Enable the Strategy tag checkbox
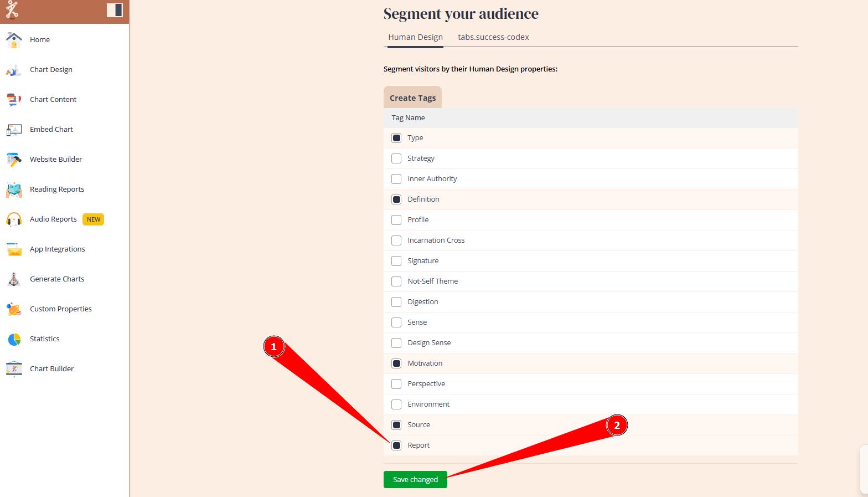Image resolution: width=868 pixels, height=497 pixels. (x=396, y=158)
